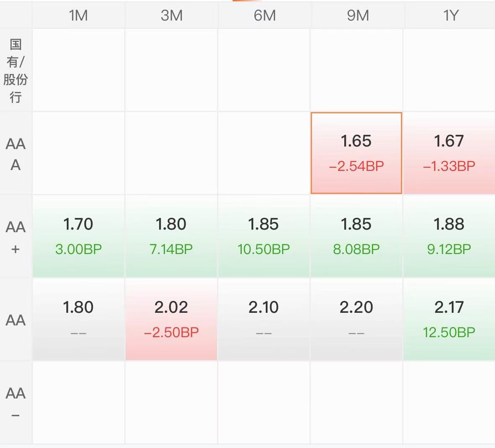The image size is (495, 448).
Task: Select the 6M column header
Action: [x=265, y=15]
